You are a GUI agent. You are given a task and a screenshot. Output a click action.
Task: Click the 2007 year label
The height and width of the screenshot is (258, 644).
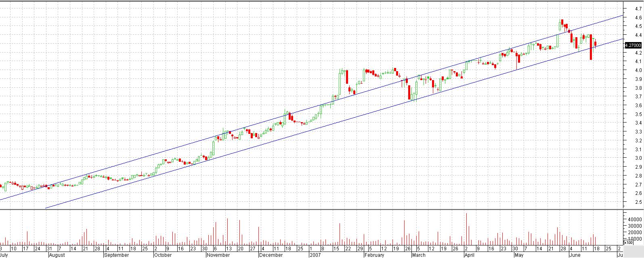click(x=315, y=255)
